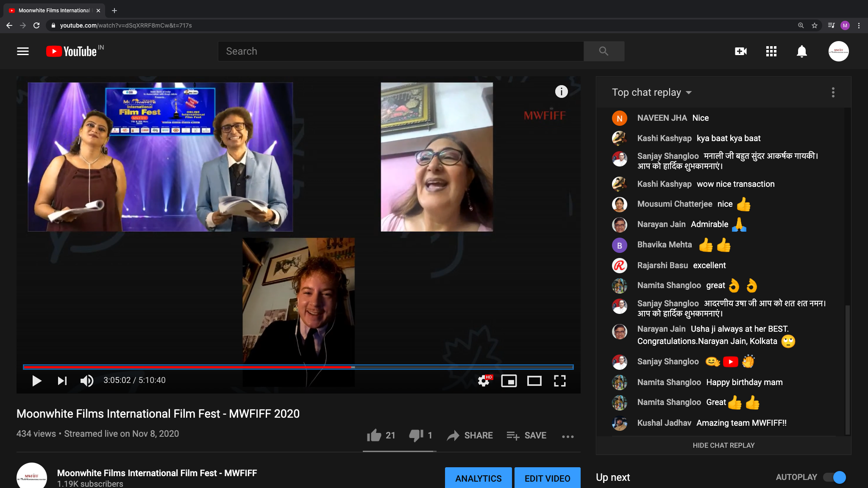This screenshot has height=488, width=868.
Task: Open more actions ellipsis below video
Action: [568, 436]
